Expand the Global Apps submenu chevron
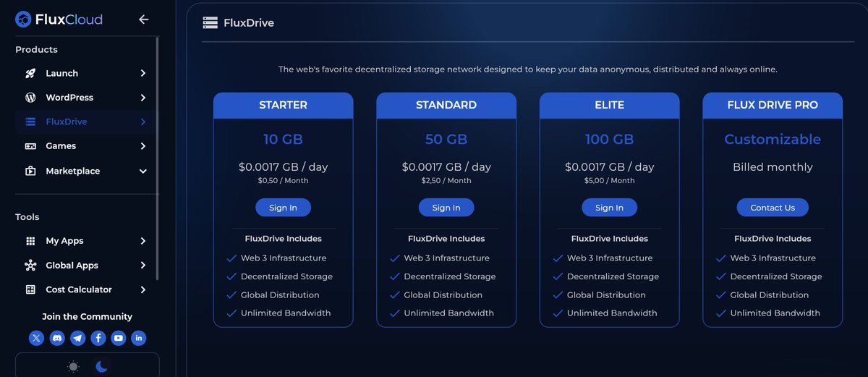 [143, 266]
